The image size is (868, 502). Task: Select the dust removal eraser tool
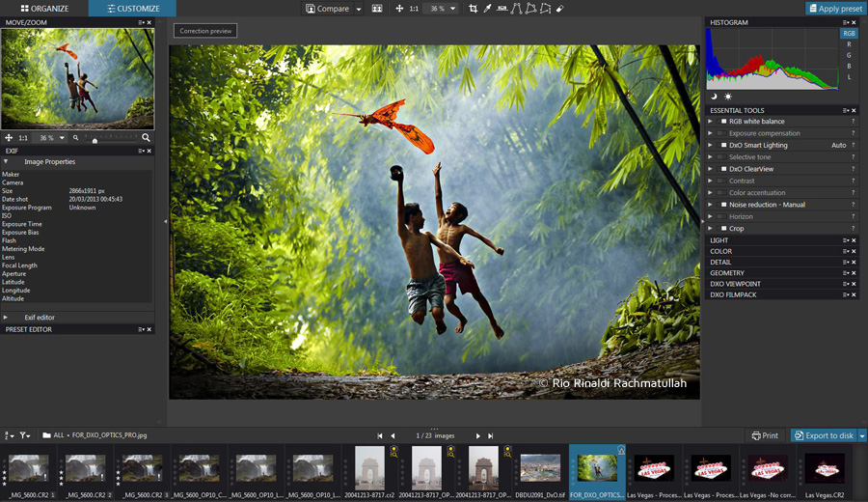[560, 9]
